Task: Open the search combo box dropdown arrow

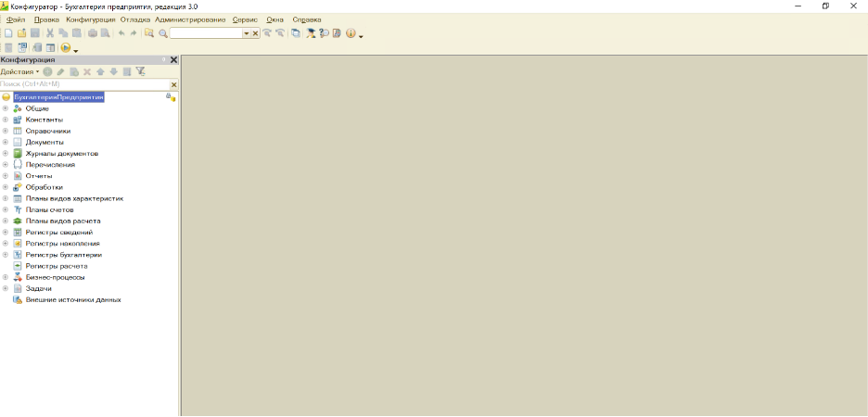Action: [247, 33]
